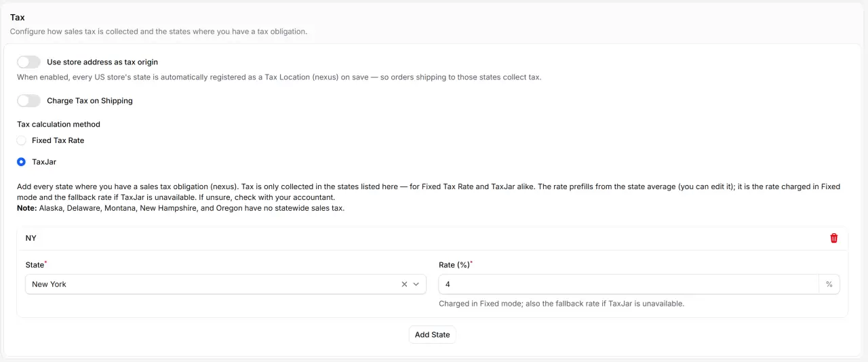Focus the Rate (%) input field
868x362 pixels.
pyautogui.click(x=629, y=284)
